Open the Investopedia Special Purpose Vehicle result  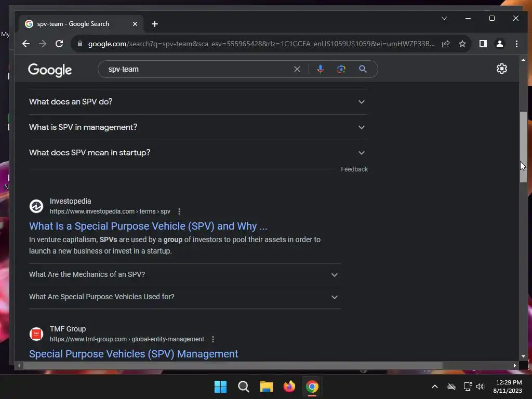(x=148, y=227)
